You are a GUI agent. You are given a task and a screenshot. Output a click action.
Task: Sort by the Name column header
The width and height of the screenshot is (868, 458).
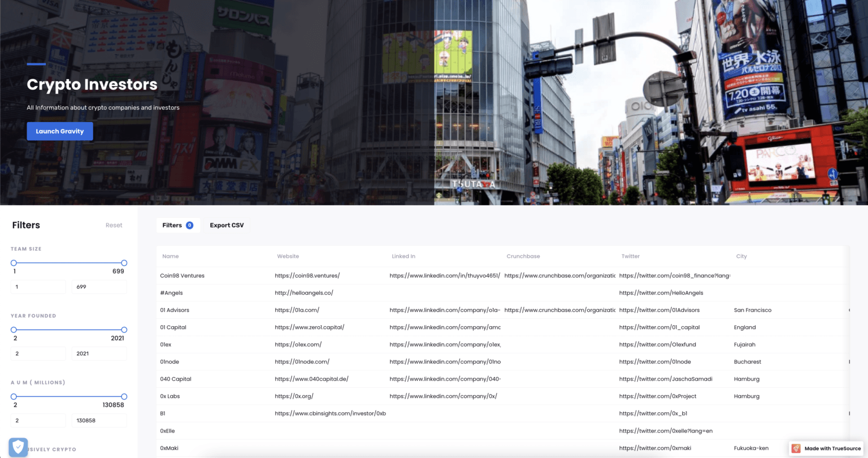coord(170,256)
